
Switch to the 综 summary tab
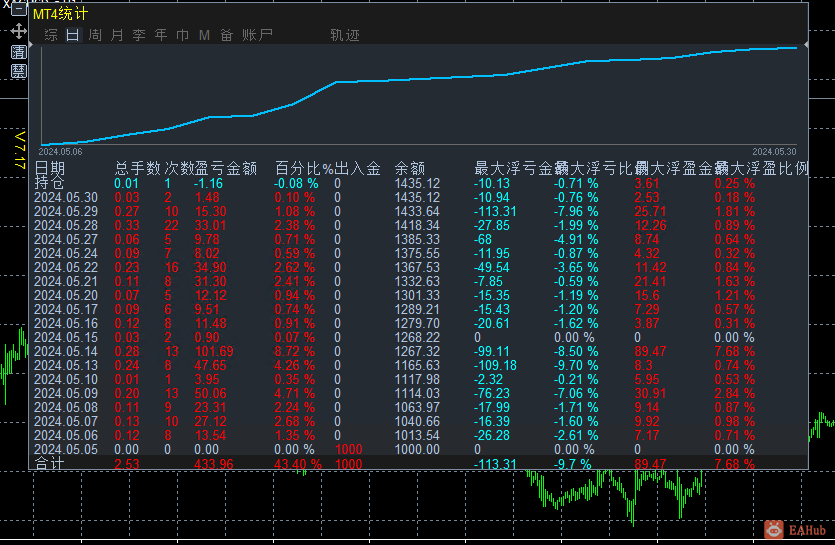coord(51,35)
